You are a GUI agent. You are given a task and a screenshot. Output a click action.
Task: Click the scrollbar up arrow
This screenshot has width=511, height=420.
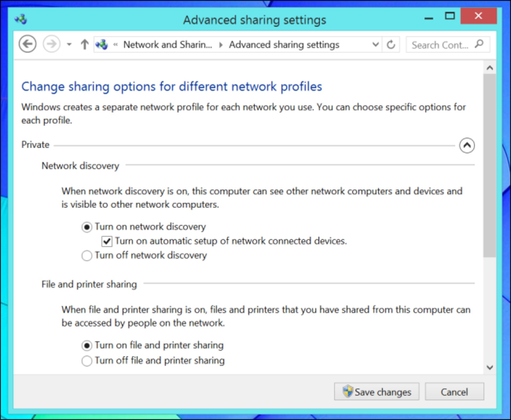(x=490, y=68)
